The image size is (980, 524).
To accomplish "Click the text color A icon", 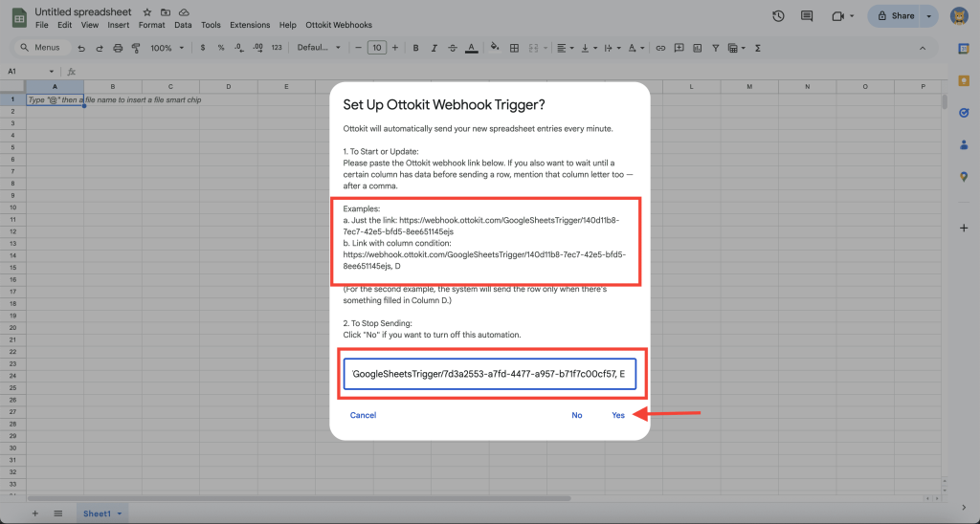I will tap(471, 48).
